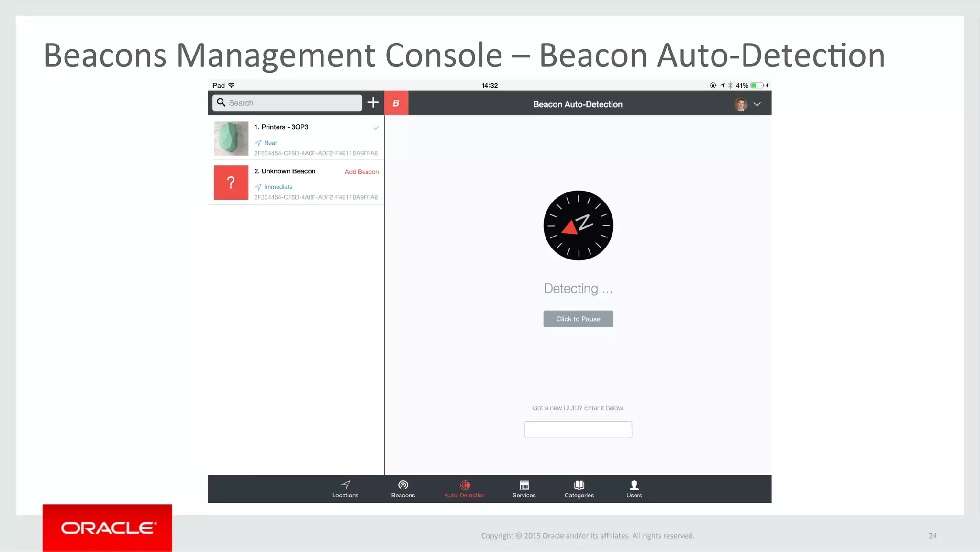Click the Immediate proximity label
This screenshot has height=552, width=980.
tap(278, 187)
